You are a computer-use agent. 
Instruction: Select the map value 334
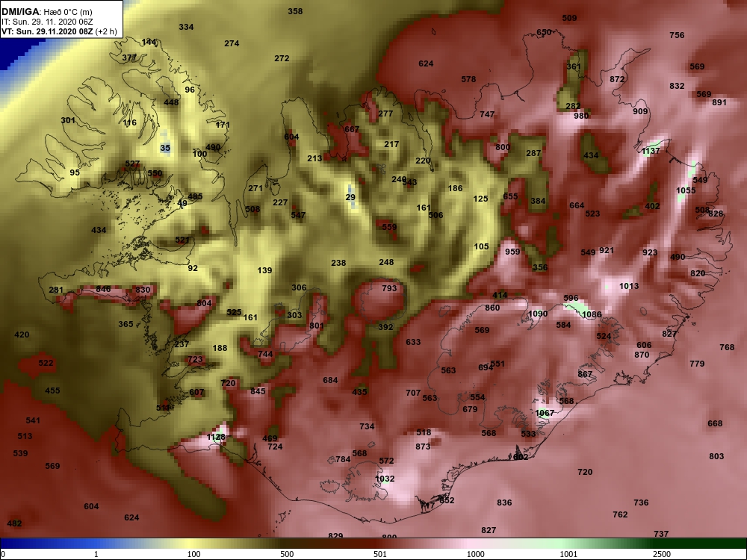click(186, 27)
